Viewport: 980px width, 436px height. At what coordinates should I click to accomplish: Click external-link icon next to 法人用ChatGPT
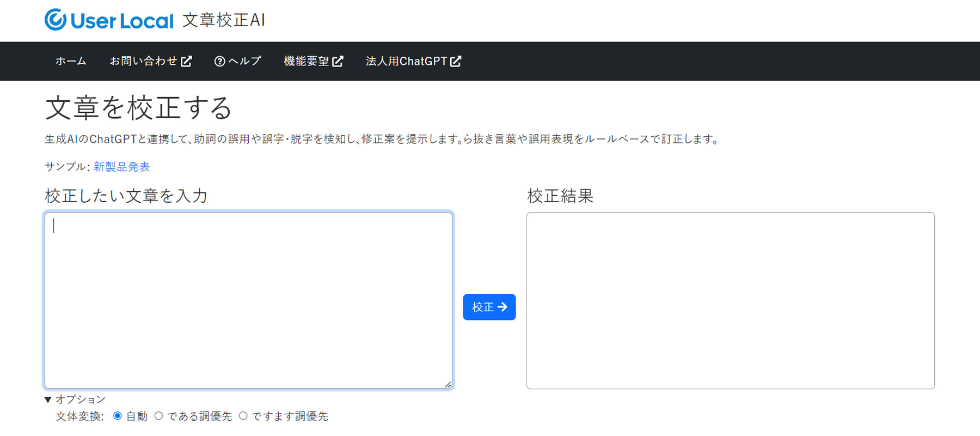(x=456, y=61)
